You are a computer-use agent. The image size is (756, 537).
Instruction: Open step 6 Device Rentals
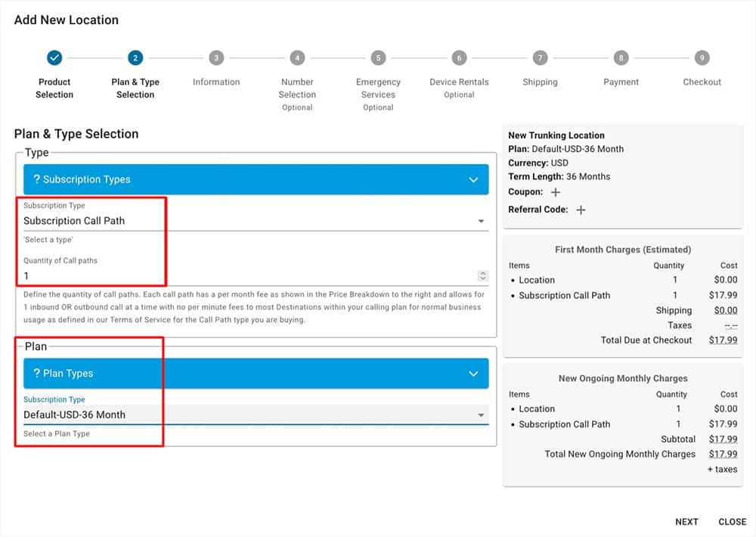pyautogui.click(x=459, y=58)
